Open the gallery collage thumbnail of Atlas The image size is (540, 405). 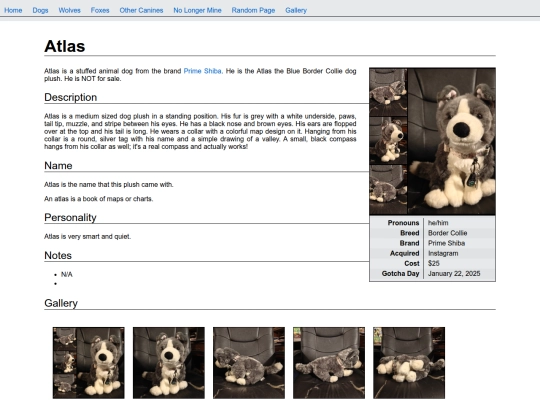[x=89, y=363]
